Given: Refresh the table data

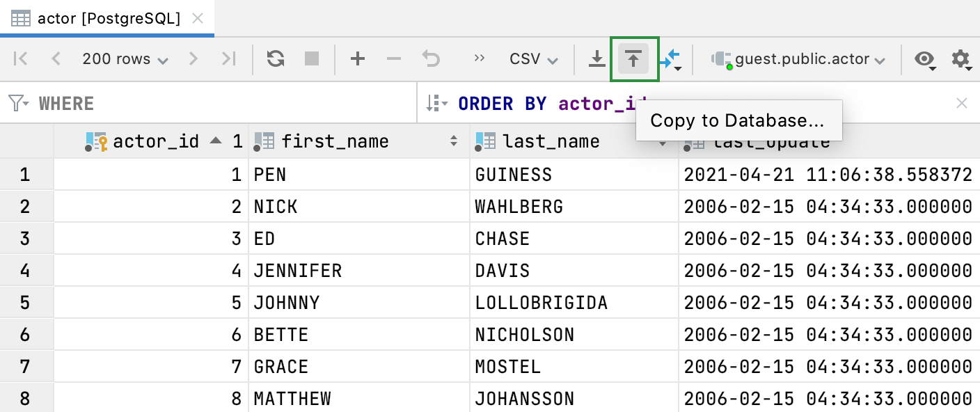Looking at the screenshot, I should coord(275,59).
